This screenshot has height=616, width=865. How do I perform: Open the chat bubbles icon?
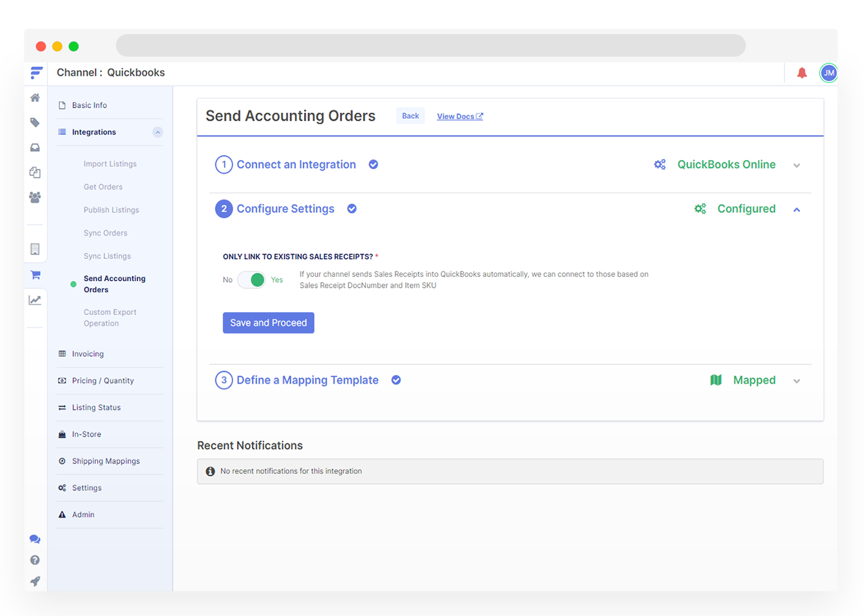tap(35, 539)
